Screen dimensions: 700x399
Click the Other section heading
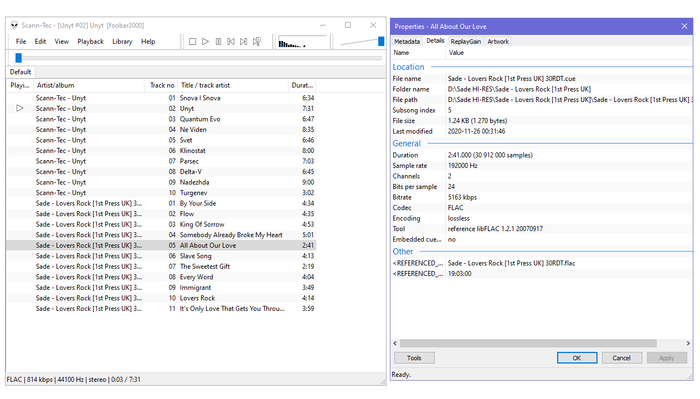[x=403, y=252]
